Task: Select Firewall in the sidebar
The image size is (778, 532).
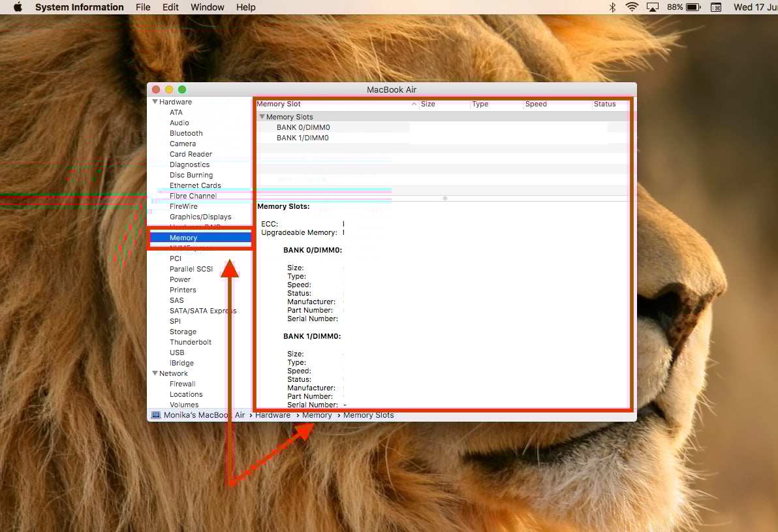Action: tap(183, 384)
